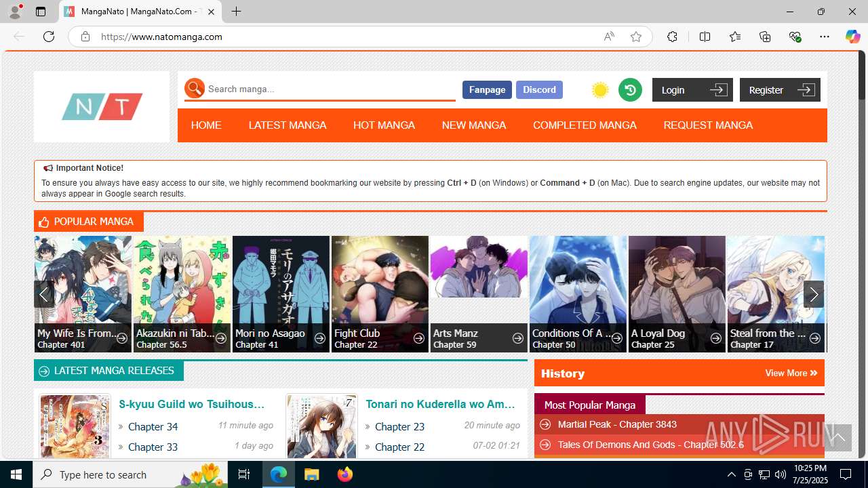Viewport: 868px width, 488px height.
Task: Open S-kyuu Guild wo Tsuihous title link
Action: pyautogui.click(x=192, y=404)
